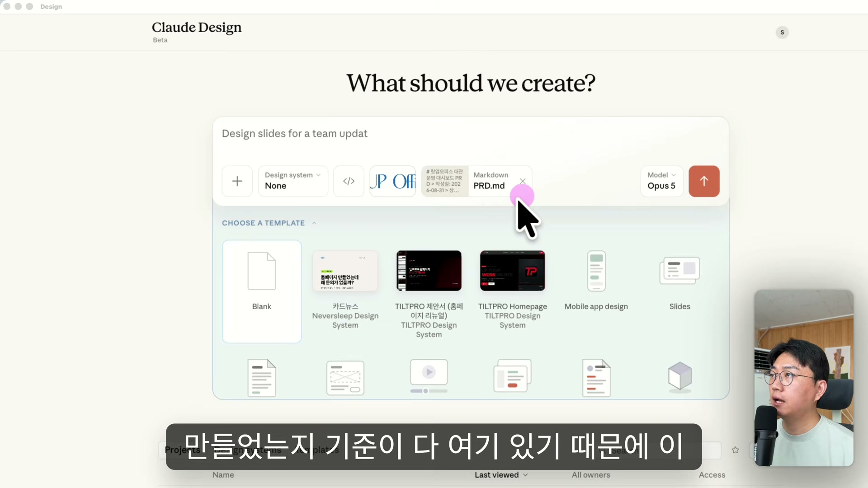
Task: Submit the prompt with the arrow button
Action: [704, 181]
